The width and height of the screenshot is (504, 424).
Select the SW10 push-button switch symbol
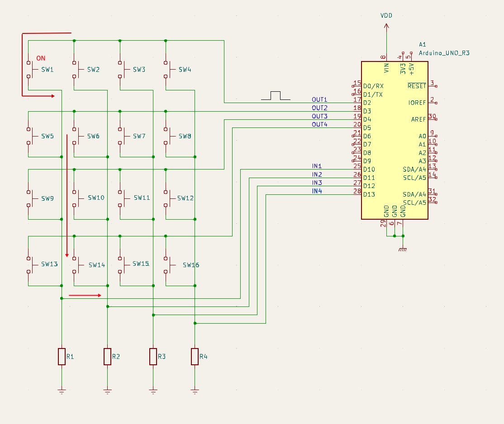click(x=76, y=198)
